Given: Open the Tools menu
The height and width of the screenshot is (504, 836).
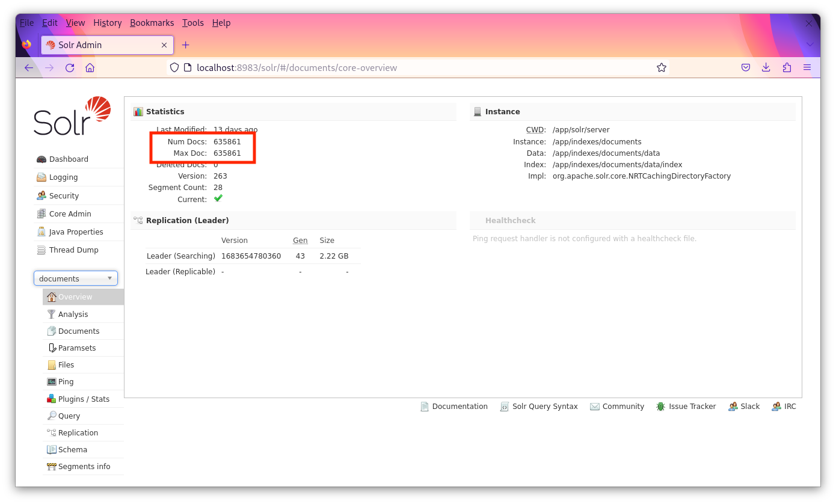Looking at the screenshot, I should point(193,23).
